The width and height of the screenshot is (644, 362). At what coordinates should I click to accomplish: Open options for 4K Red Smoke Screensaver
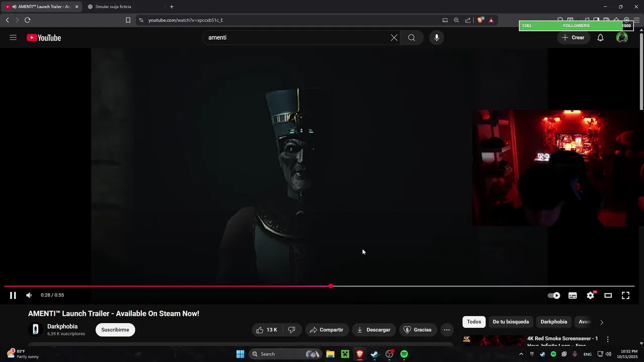point(608,339)
